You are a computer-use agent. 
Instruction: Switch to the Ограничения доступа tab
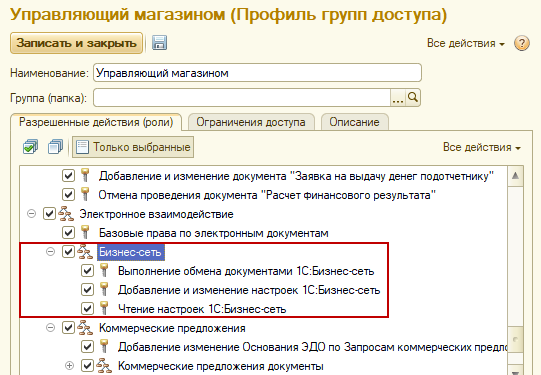[251, 122]
